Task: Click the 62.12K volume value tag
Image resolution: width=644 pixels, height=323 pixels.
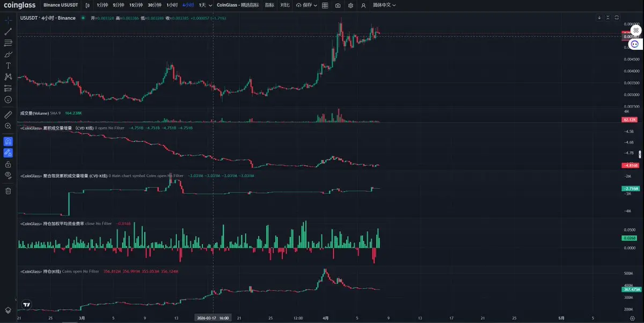Action: [x=630, y=119]
